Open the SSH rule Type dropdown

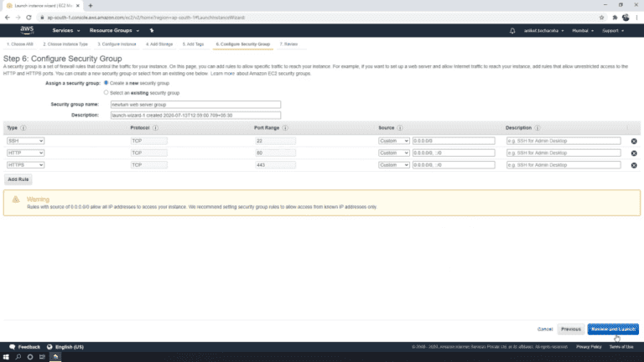pyautogui.click(x=24, y=141)
